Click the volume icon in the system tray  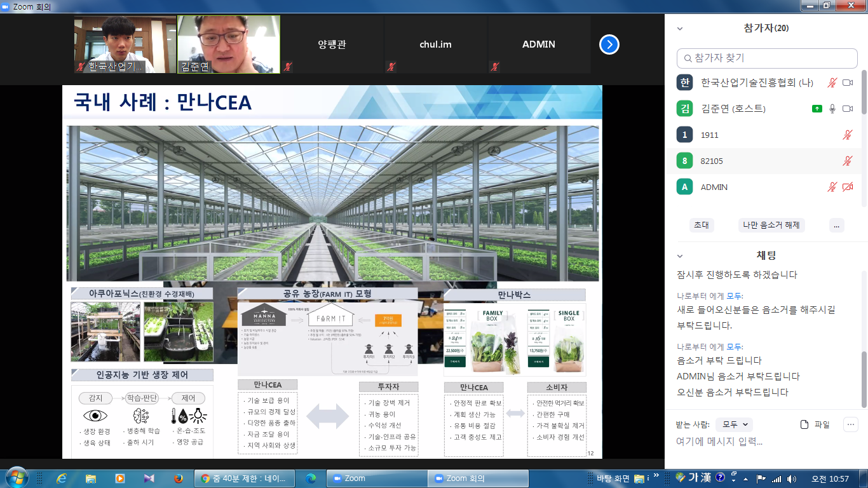click(791, 478)
